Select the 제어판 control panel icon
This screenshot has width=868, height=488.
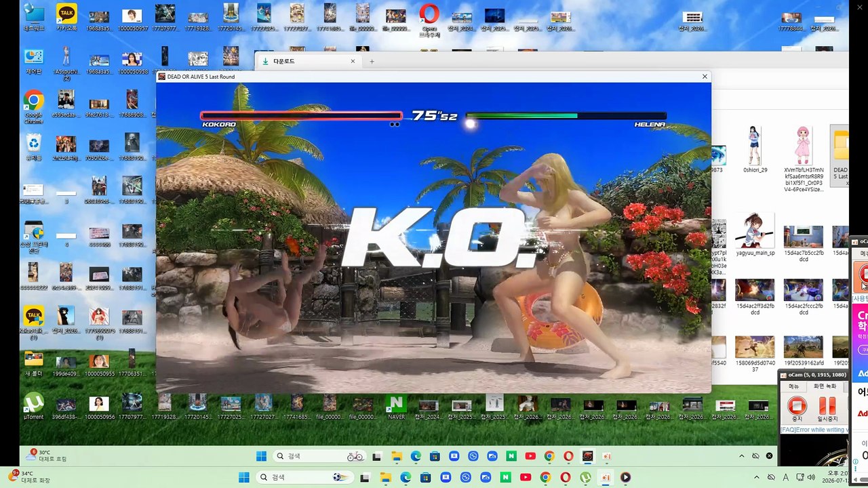click(33, 61)
